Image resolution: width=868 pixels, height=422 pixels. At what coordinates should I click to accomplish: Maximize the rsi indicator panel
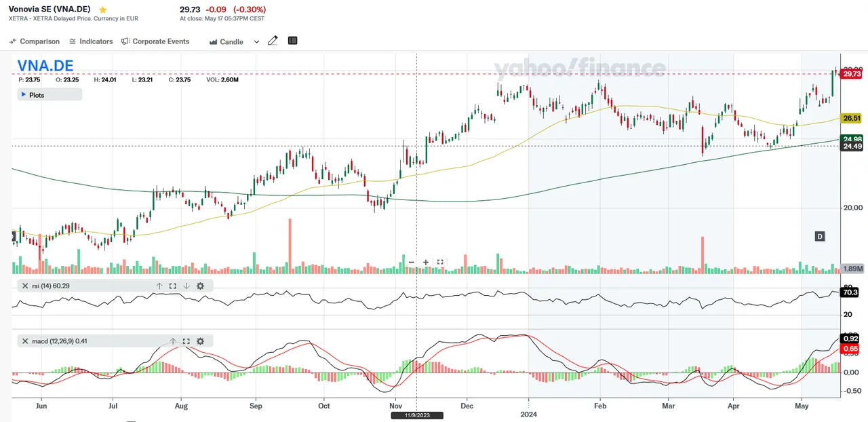(x=172, y=286)
